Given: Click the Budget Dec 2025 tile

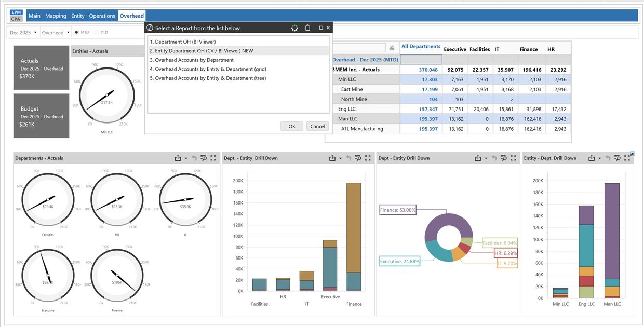Looking at the screenshot, I should [x=41, y=116].
